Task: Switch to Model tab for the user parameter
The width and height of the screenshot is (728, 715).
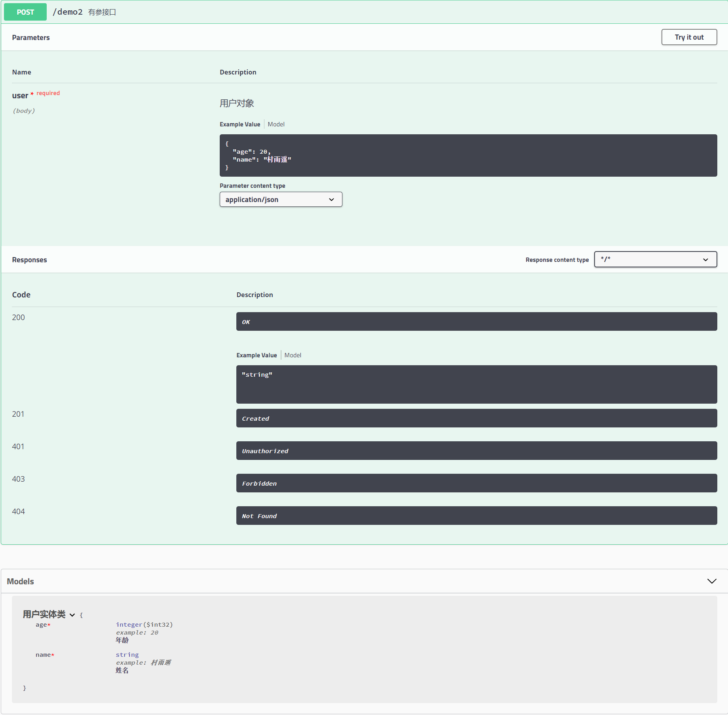Action: [276, 124]
